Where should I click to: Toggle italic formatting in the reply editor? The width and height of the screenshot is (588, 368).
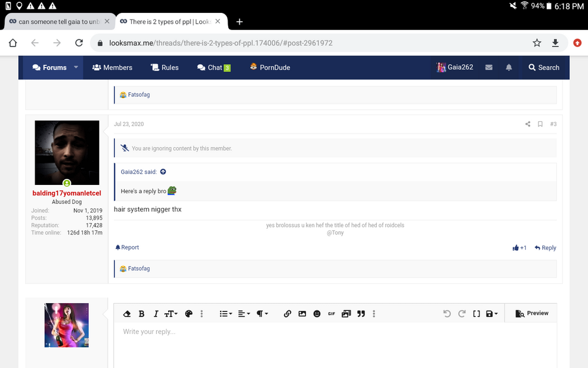tap(156, 314)
